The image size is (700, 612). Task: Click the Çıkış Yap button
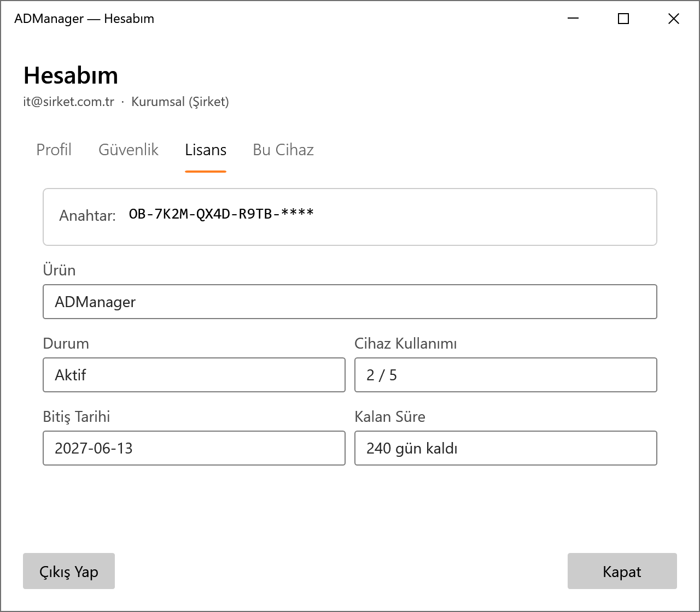coord(69,571)
